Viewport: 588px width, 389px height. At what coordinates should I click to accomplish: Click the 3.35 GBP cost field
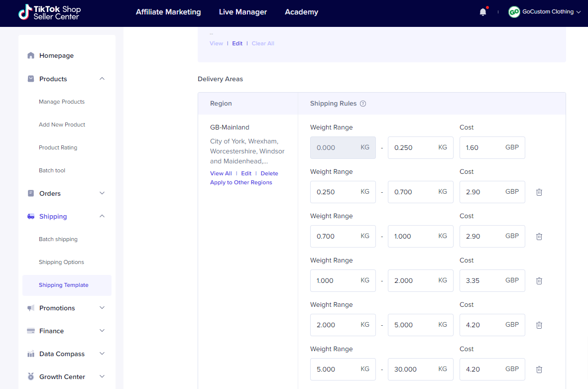(492, 280)
